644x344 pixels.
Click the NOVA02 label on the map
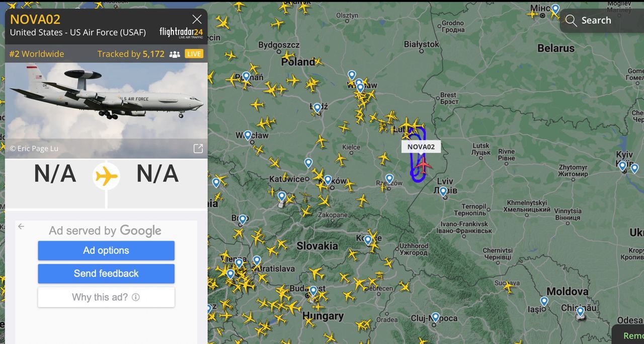pos(421,147)
